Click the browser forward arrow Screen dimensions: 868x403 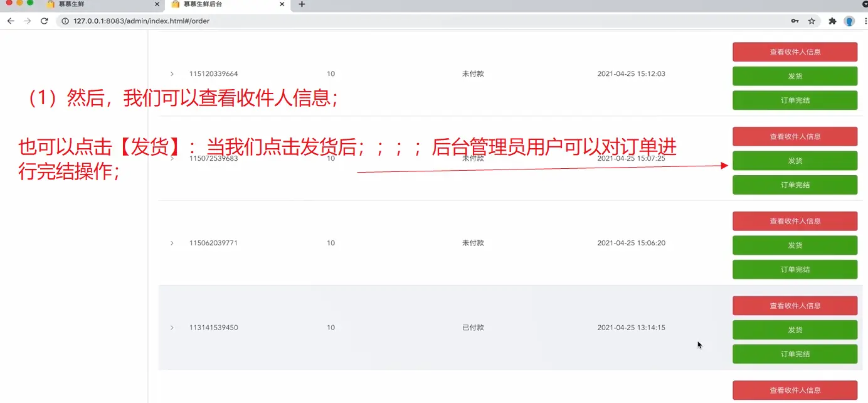[28, 21]
